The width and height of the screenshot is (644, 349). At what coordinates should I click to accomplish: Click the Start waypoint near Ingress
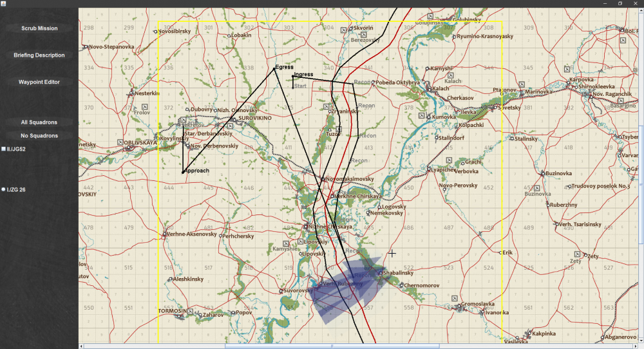click(x=293, y=88)
